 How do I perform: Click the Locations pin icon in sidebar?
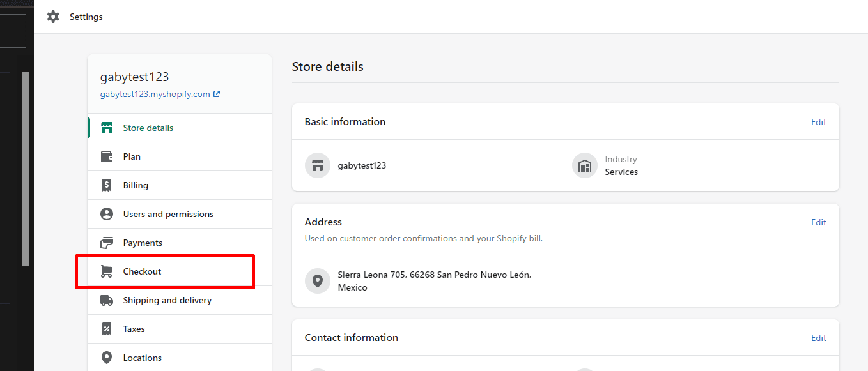107,358
